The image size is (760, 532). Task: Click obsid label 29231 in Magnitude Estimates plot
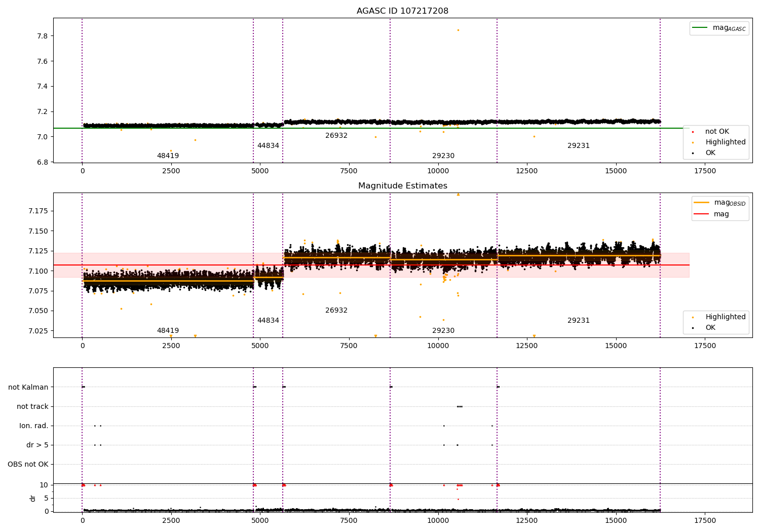579,321
